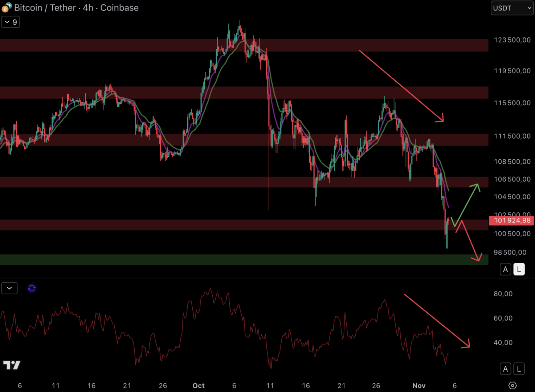
Task: Click the TradingView logo watermark
Action: tap(12, 365)
